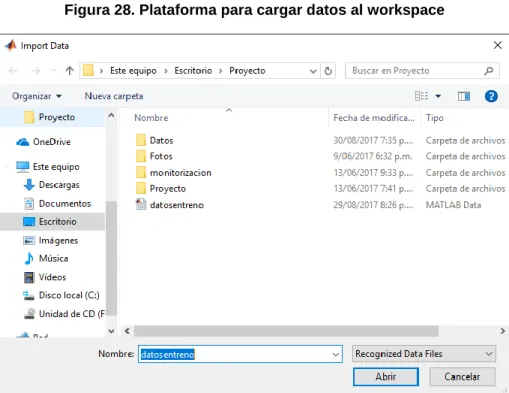Image resolution: width=509 pixels, height=393 pixels.
Task: Click Este equipo in the address path
Action: 133,71
